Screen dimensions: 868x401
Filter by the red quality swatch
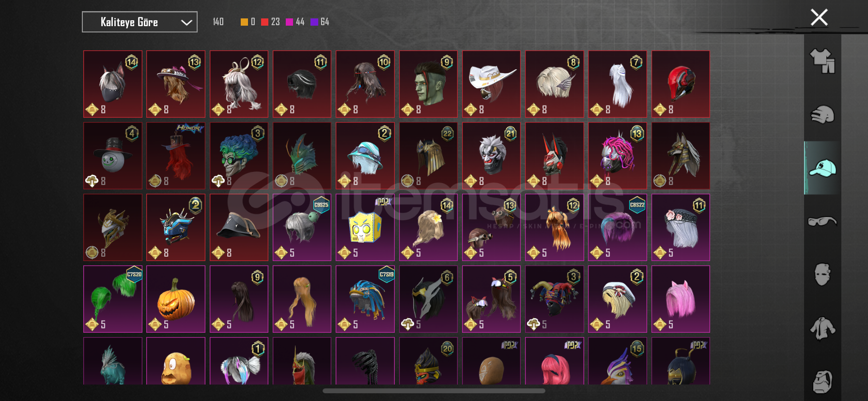264,22
